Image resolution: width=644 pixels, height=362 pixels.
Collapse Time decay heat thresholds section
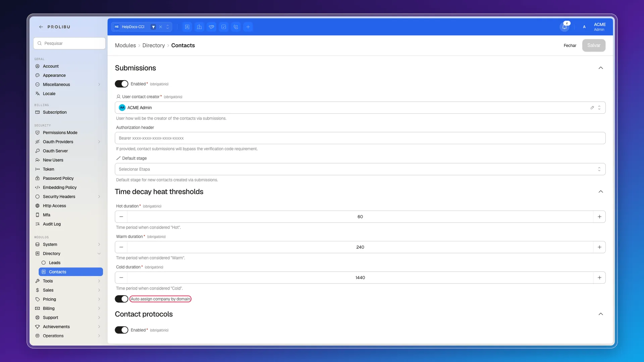(x=600, y=192)
